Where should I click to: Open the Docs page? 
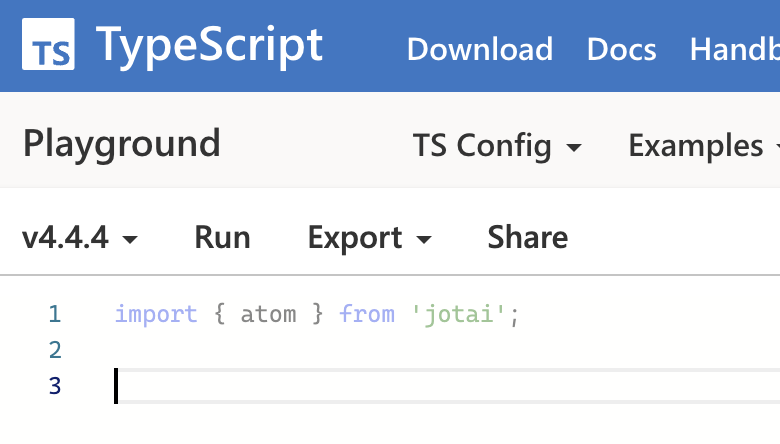[x=621, y=49]
